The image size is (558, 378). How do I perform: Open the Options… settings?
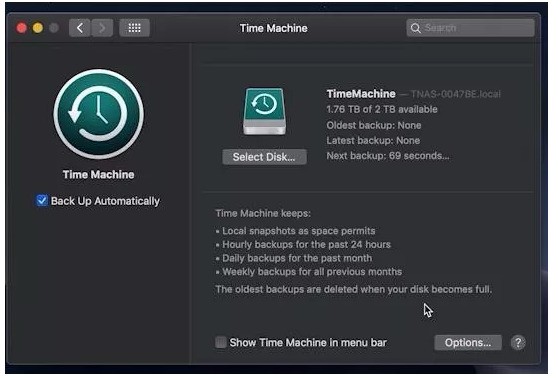point(468,343)
